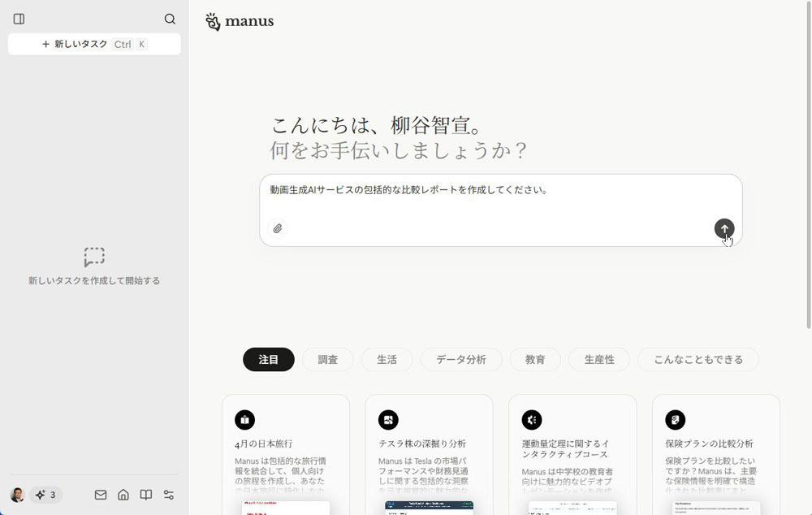Select the 教育 tab

click(535, 360)
